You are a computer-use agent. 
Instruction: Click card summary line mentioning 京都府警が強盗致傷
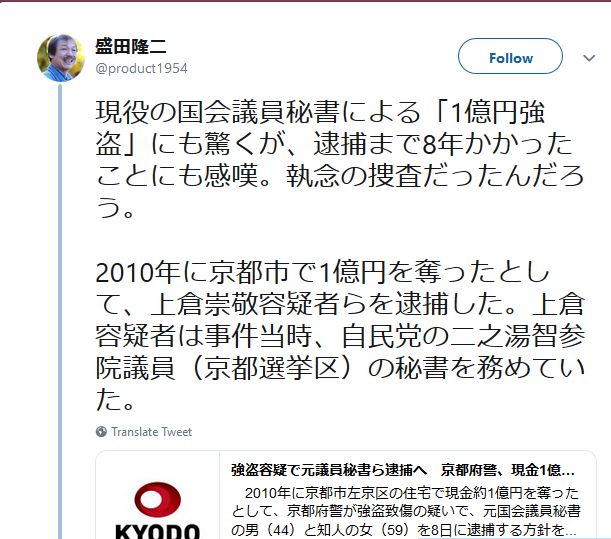point(406,511)
